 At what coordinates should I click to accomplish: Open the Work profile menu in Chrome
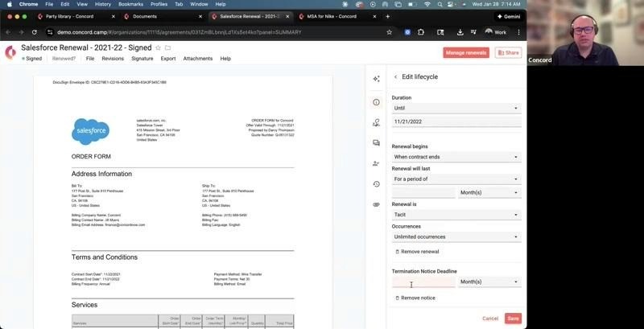495,32
